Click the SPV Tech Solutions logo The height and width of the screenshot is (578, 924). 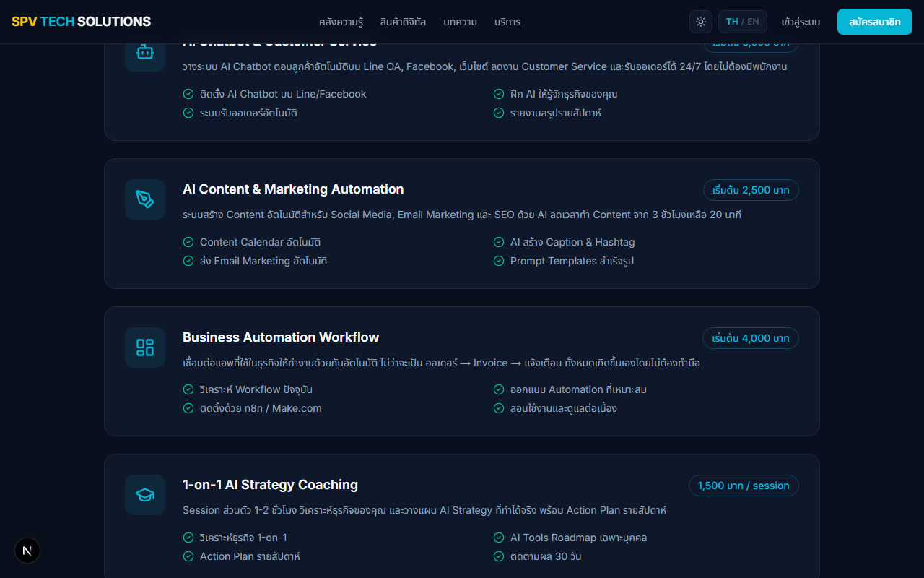pos(82,22)
